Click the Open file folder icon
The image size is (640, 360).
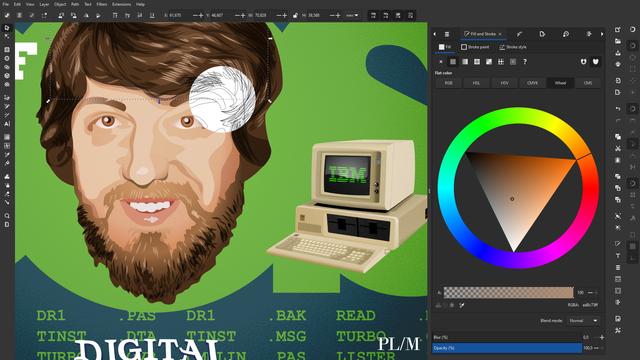click(618, 41)
